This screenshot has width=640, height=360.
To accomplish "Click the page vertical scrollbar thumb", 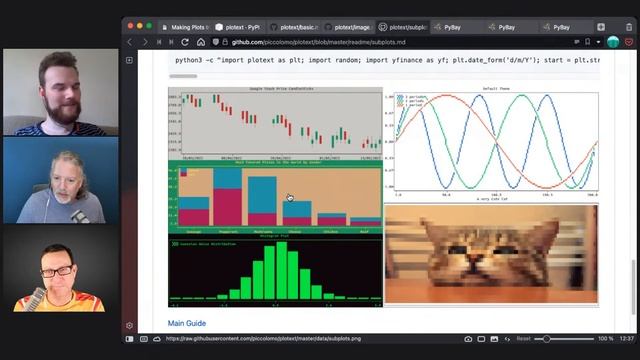I will click(633, 287).
